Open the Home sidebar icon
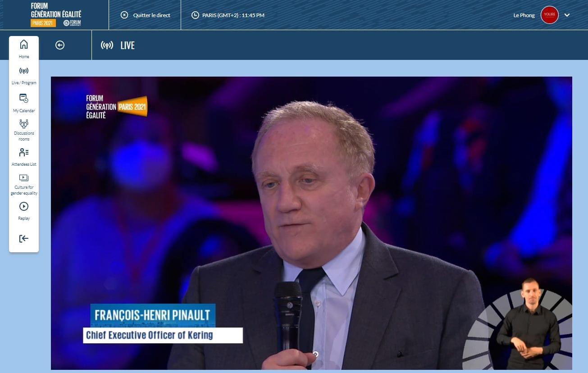 coord(24,45)
